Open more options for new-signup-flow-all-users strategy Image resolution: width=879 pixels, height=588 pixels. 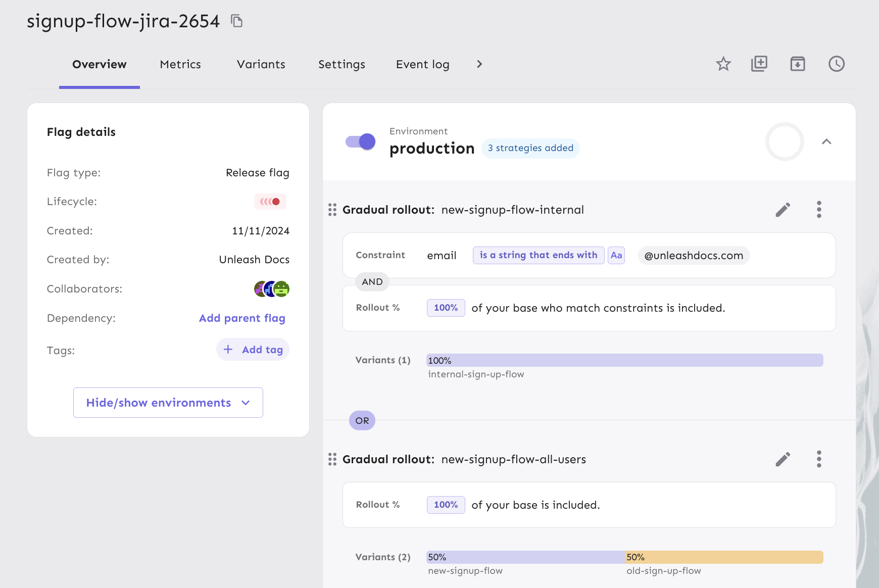click(819, 459)
